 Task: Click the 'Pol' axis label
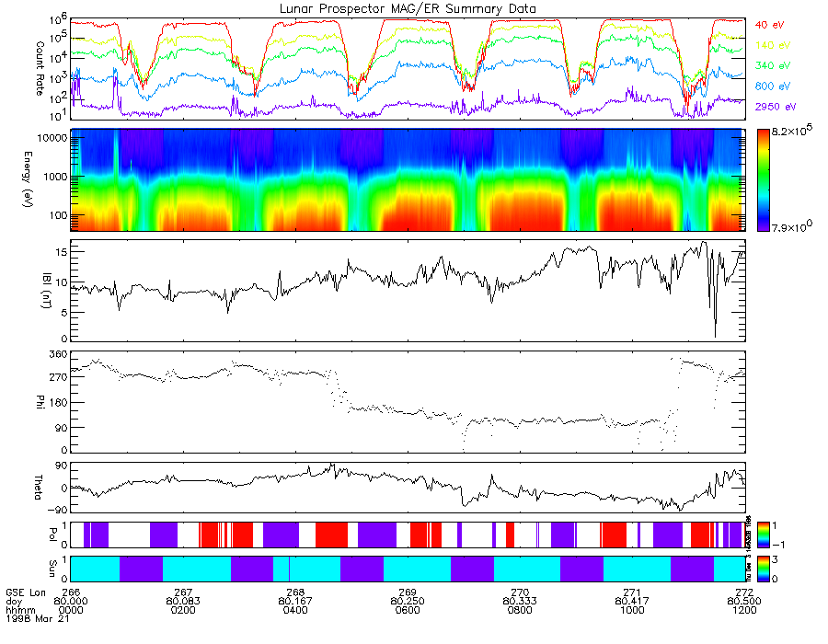[x=52, y=535]
